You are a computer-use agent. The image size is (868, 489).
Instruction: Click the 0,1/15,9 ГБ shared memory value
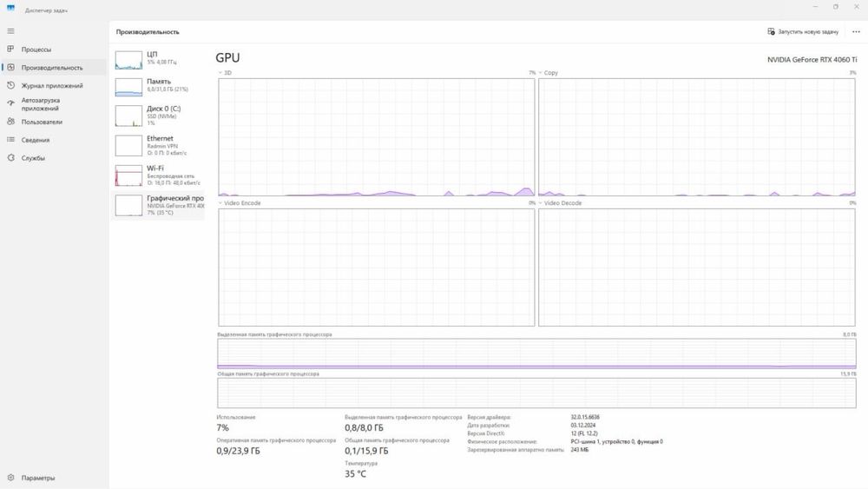[366, 451]
